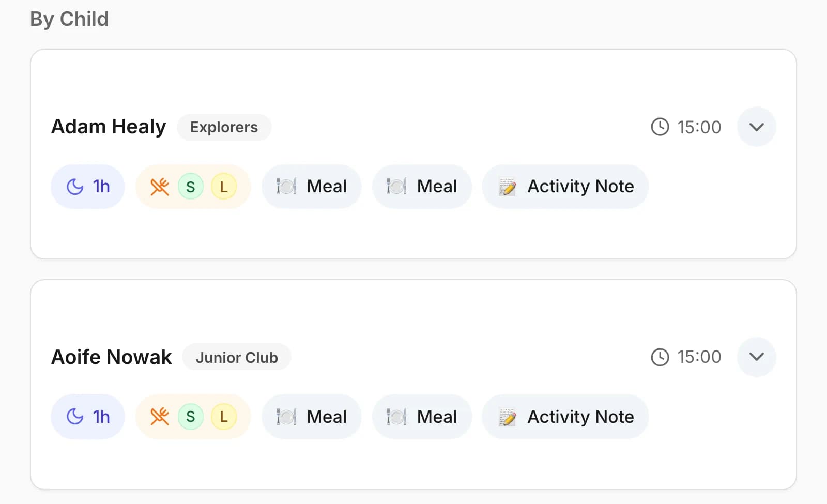
Task: Open first Meal chip for Aoife Nowak
Action: click(x=311, y=417)
